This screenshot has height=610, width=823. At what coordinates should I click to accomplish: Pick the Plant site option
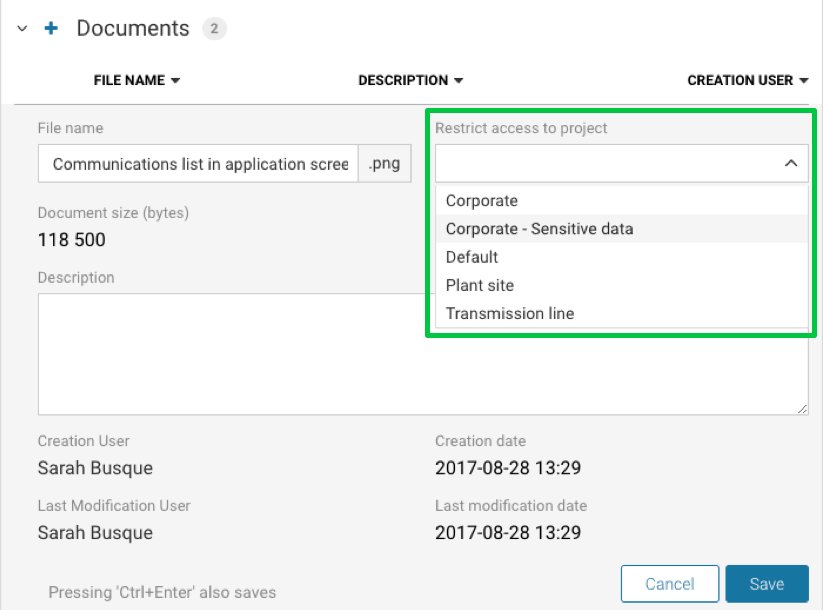[x=480, y=285]
